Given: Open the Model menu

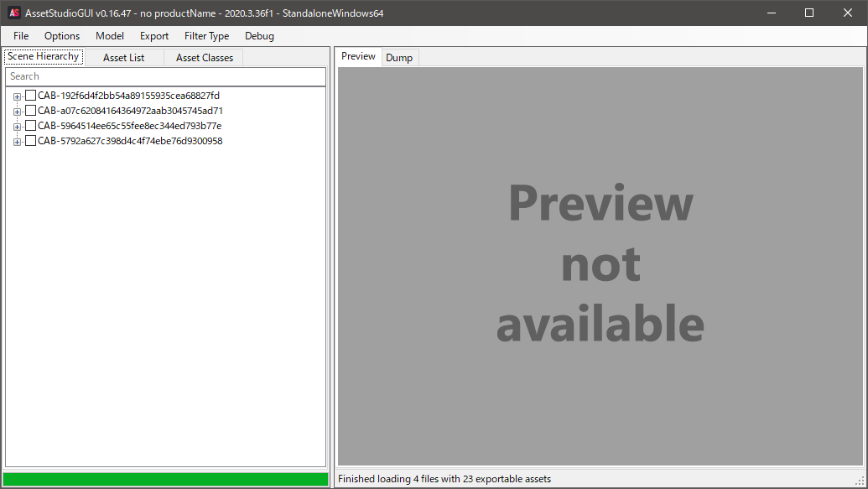Looking at the screenshot, I should tap(110, 36).
